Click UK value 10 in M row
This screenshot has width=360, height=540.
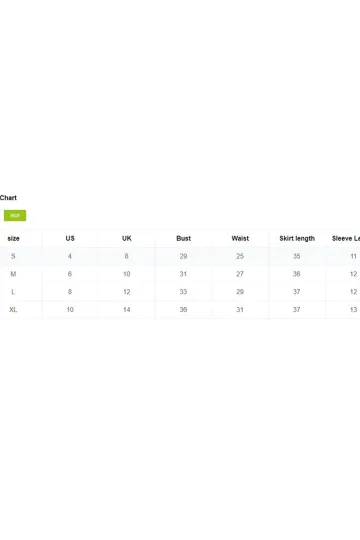(x=127, y=274)
